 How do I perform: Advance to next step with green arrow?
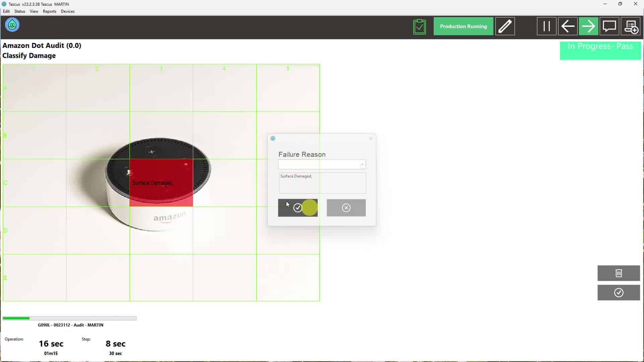click(x=588, y=26)
